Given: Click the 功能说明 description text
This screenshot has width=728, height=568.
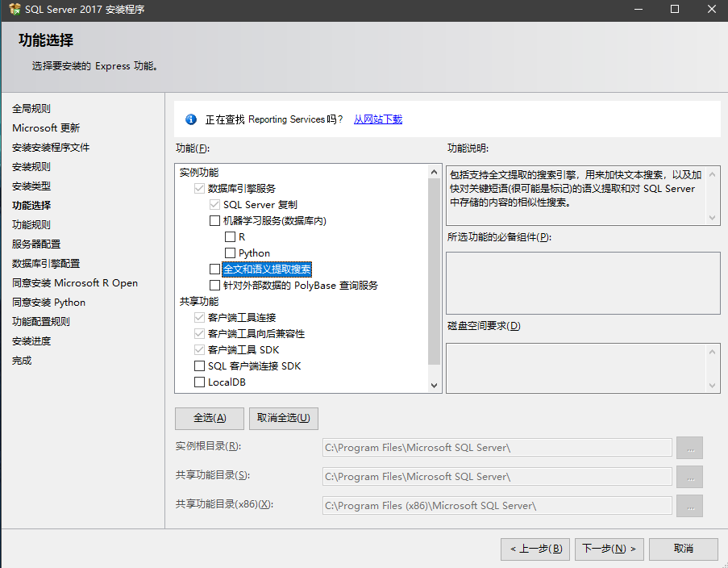Looking at the screenshot, I should [x=576, y=188].
